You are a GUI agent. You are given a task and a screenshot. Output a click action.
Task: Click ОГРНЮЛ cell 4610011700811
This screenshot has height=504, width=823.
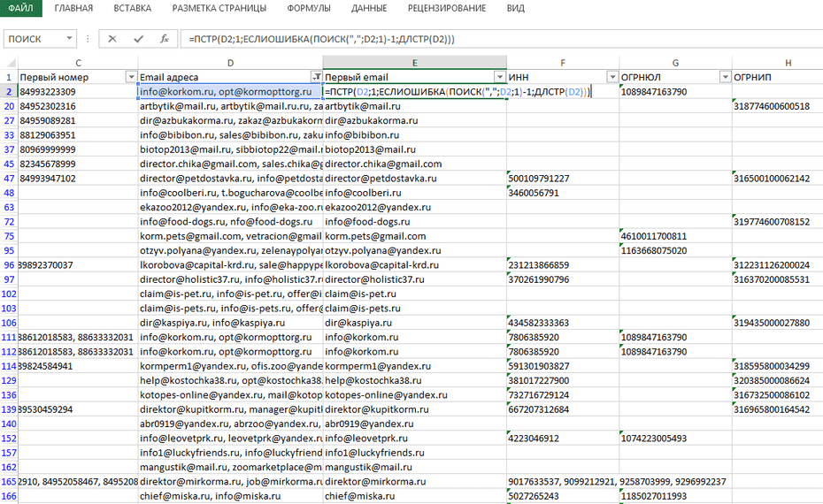click(675, 236)
